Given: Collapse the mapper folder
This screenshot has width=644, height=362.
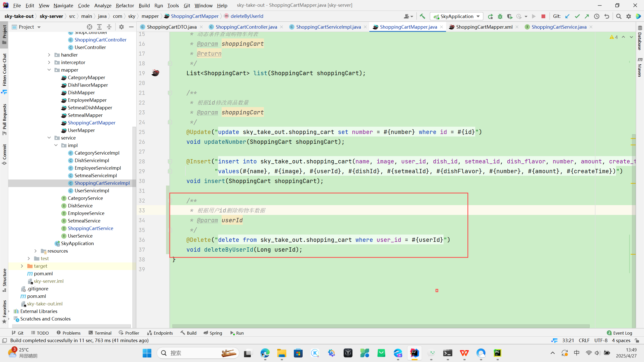Looking at the screenshot, I should (49, 70).
